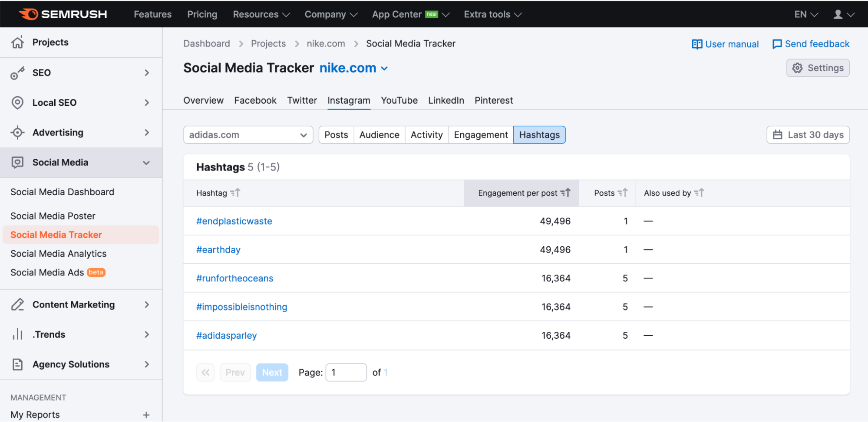
Task: Switch to the Overview tab
Action: (203, 101)
